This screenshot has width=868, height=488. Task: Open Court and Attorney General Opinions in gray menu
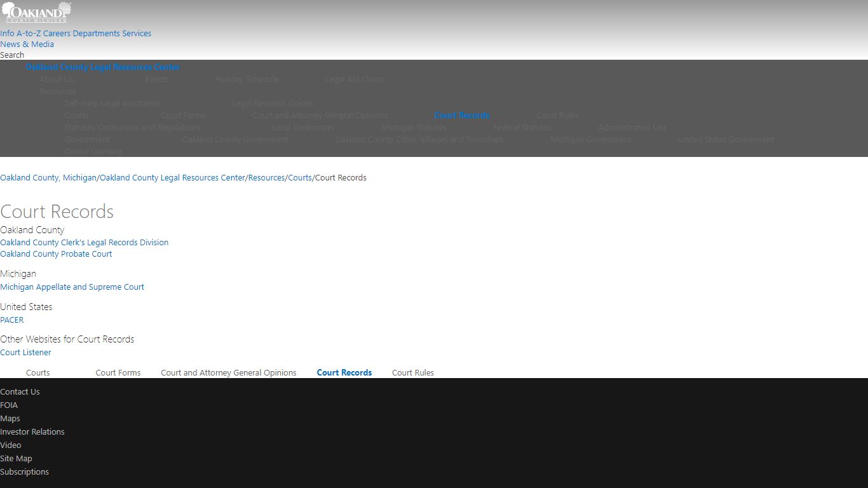[x=320, y=116]
